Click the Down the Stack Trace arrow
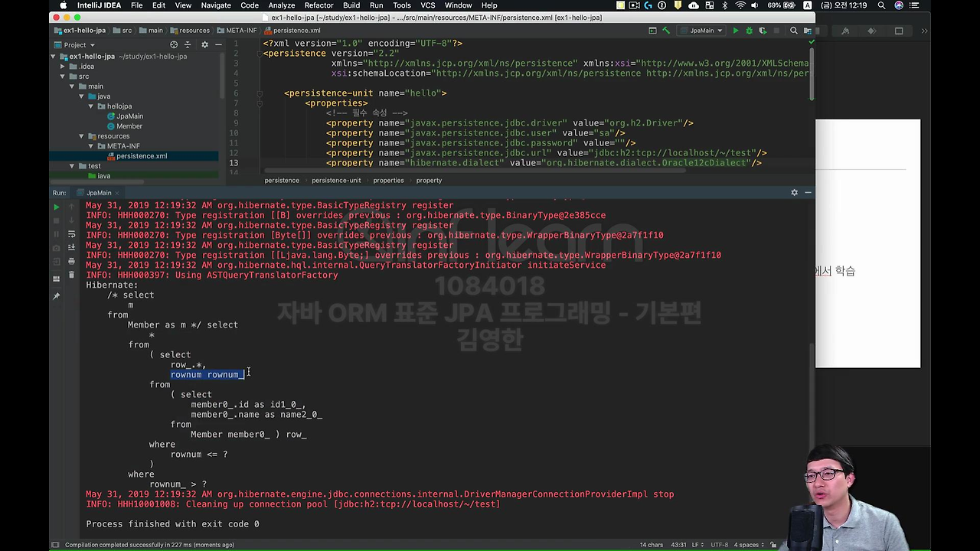Image resolution: width=980 pixels, height=551 pixels. [71, 220]
